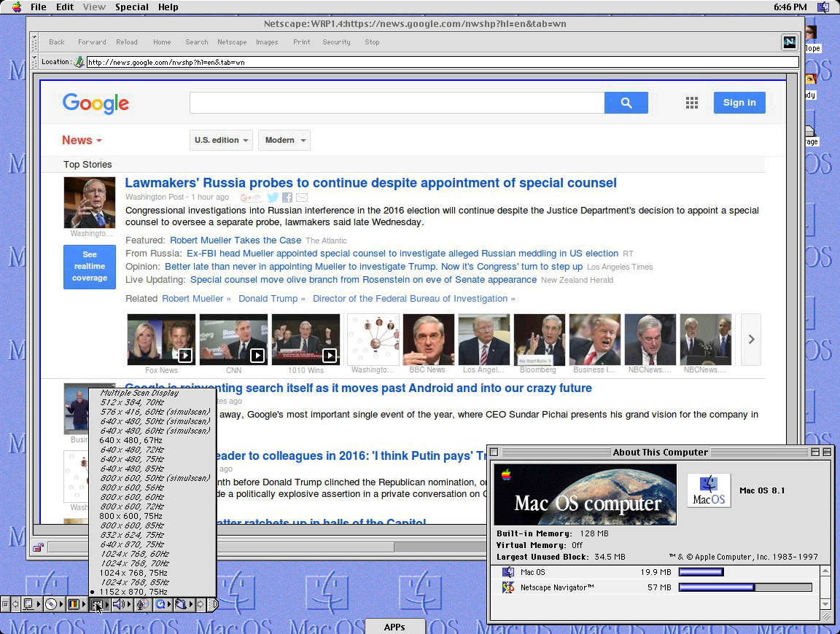Open the sound source microphone strip module
840x634 pixels.
click(142, 605)
